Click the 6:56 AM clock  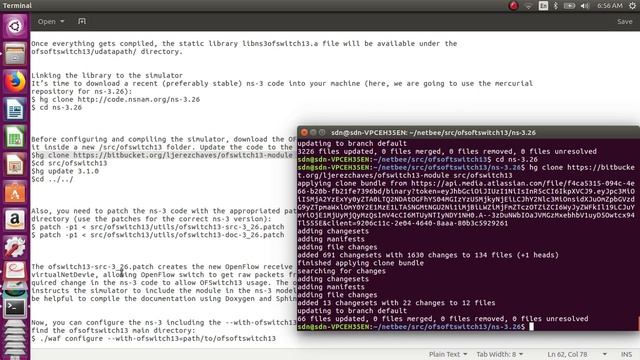[x=610, y=6]
